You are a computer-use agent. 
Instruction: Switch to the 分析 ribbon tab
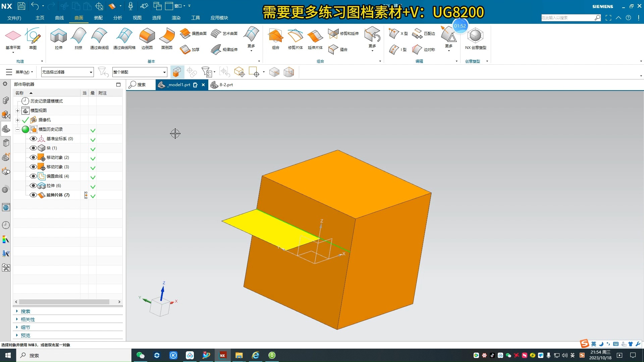(118, 18)
